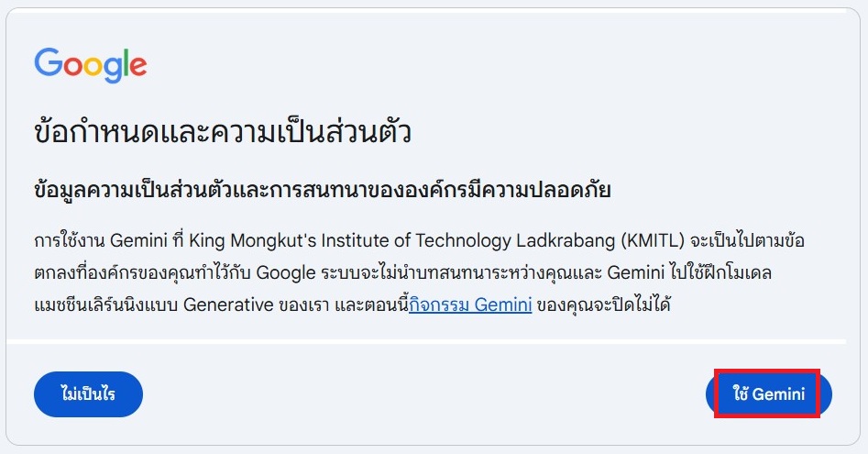Click the (KMITL) abbreviation text

pos(652,240)
